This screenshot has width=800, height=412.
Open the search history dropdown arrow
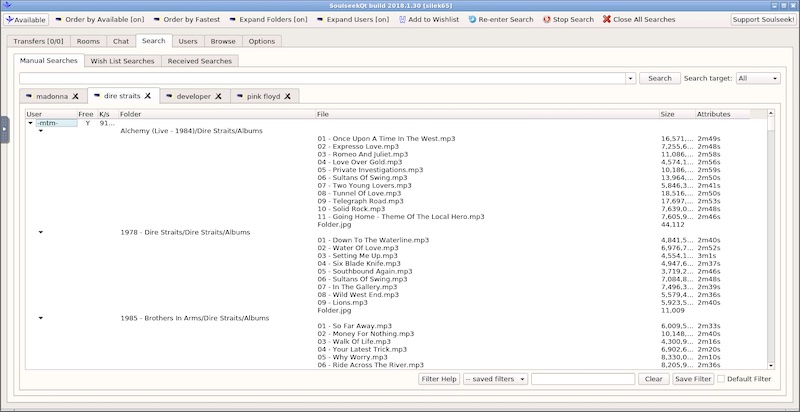click(631, 79)
